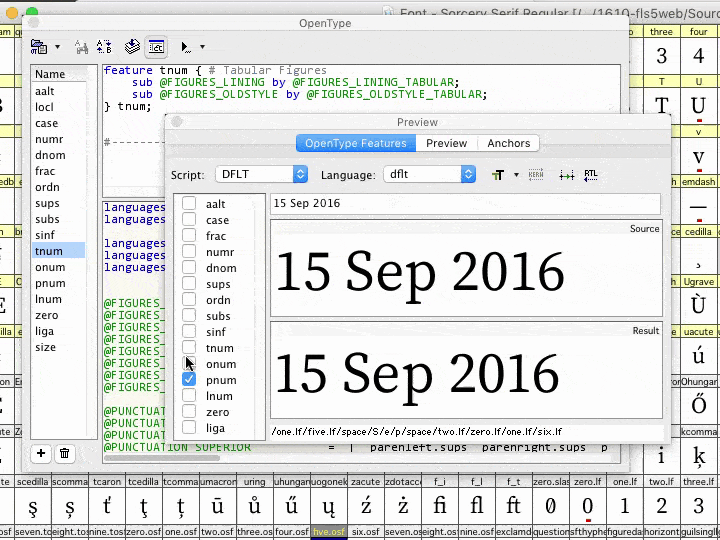Select the Ugrave glyph cell

(x=698, y=300)
